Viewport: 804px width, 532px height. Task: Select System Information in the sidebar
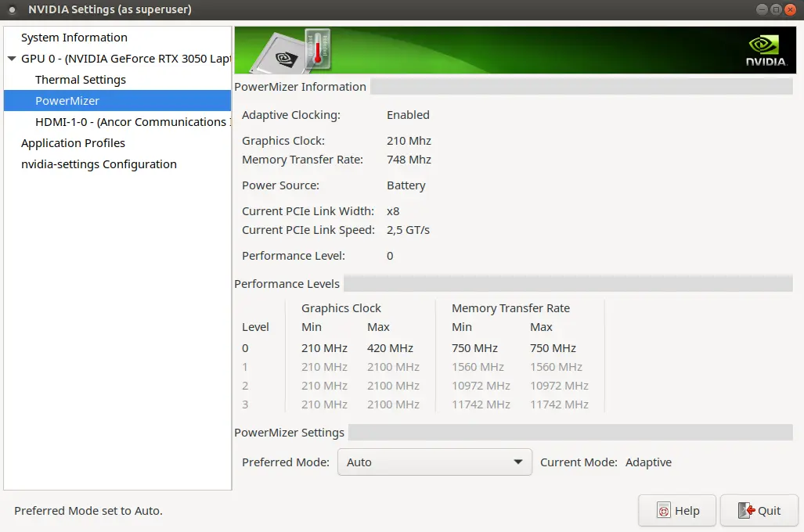[74, 38]
